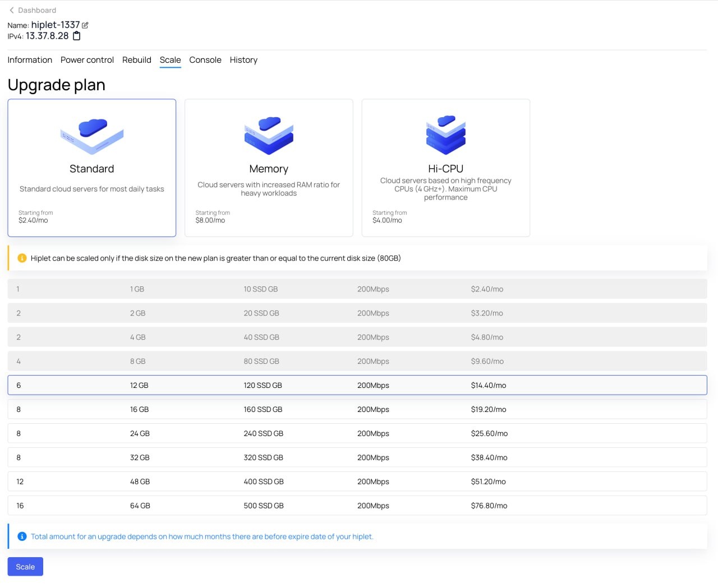Click the Memory plan cloud icon
Viewport: 718px width, 588px height.
tap(269, 136)
